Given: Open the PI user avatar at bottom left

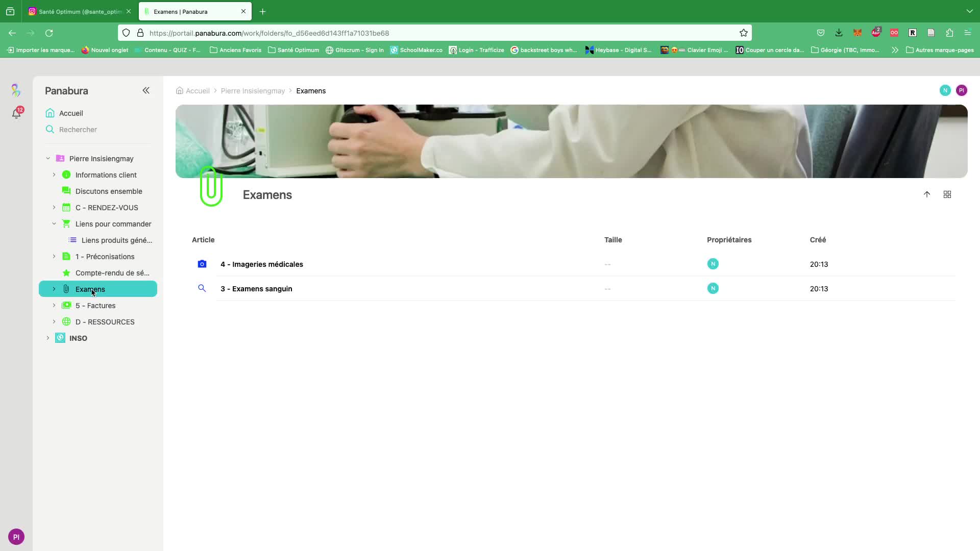Looking at the screenshot, I should 16,537.
